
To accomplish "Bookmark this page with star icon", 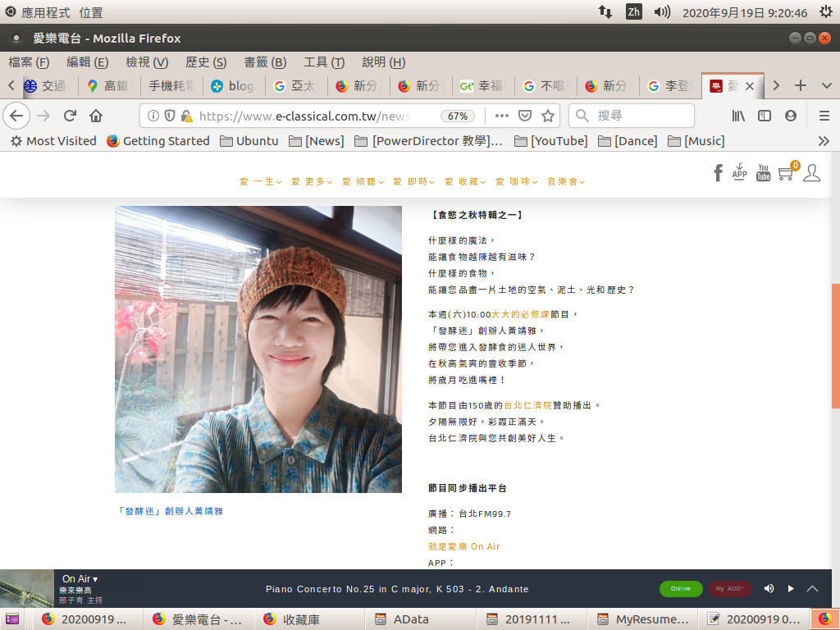I will (x=548, y=116).
